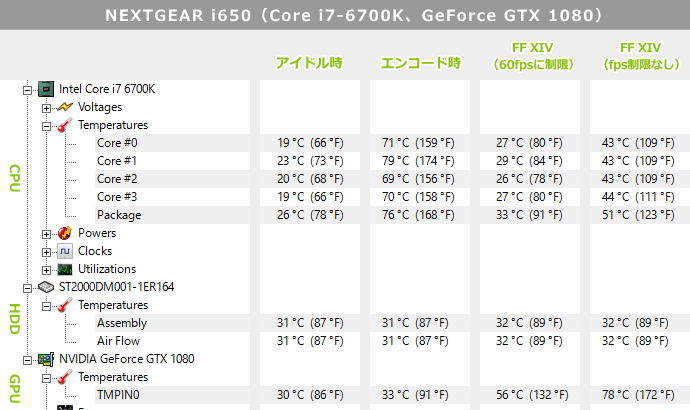Screen dimensions: 690x410
Task: Click TMPIN0 value 56 °C (132 °F)
Action: click(x=532, y=395)
